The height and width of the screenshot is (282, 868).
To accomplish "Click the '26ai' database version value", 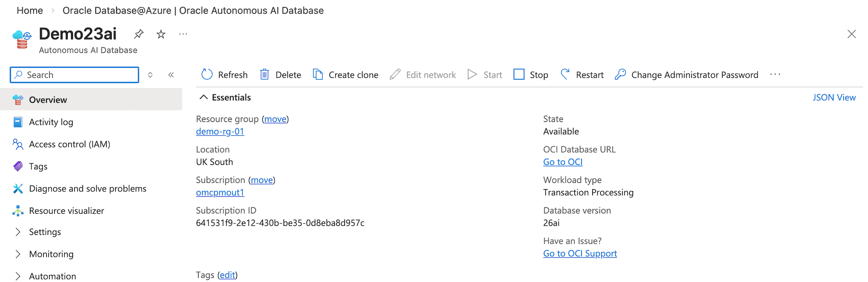I will (551, 223).
